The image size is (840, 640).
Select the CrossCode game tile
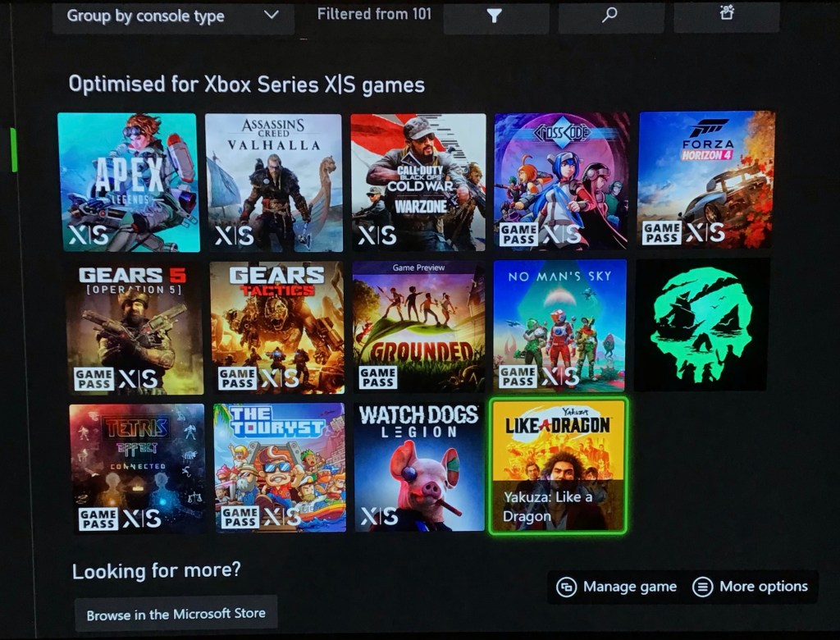[x=562, y=181]
